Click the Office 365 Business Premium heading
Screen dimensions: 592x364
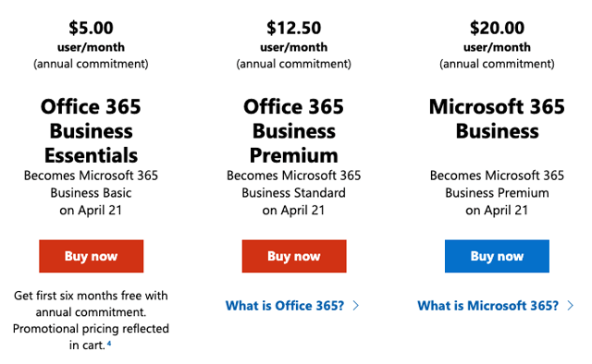point(294,131)
